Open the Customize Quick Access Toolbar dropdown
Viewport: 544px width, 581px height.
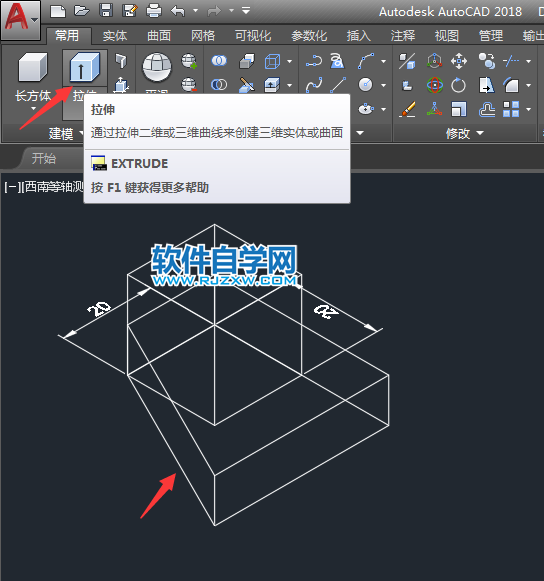pos(246,11)
